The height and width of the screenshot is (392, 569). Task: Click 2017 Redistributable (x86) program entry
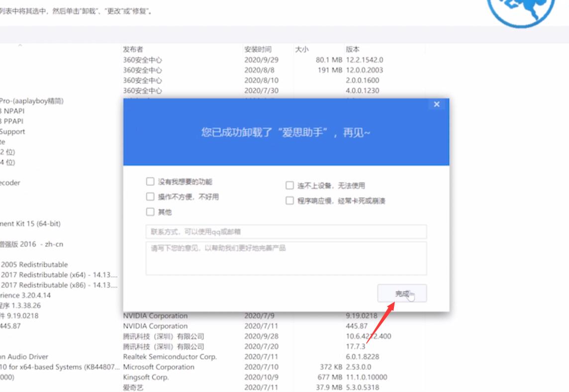[59, 285]
